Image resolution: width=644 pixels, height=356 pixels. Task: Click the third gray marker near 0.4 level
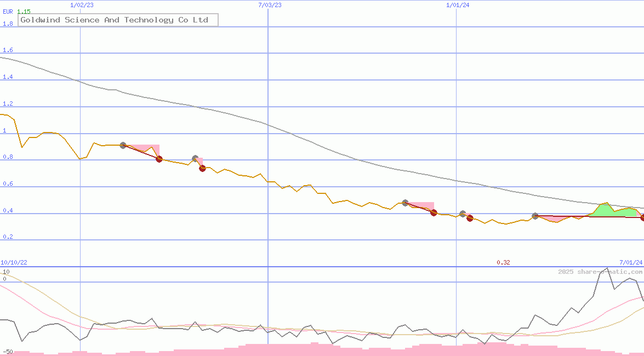pos(405,203)
